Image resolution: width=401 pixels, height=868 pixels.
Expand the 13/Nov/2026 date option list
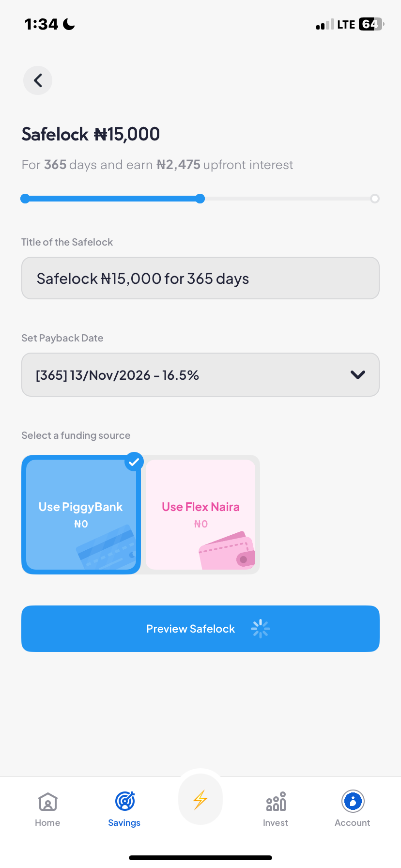200,374
